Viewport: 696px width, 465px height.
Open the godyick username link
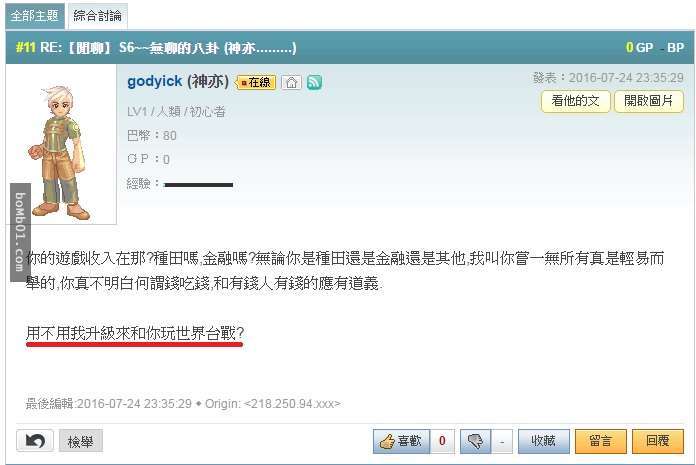point(154,82)
